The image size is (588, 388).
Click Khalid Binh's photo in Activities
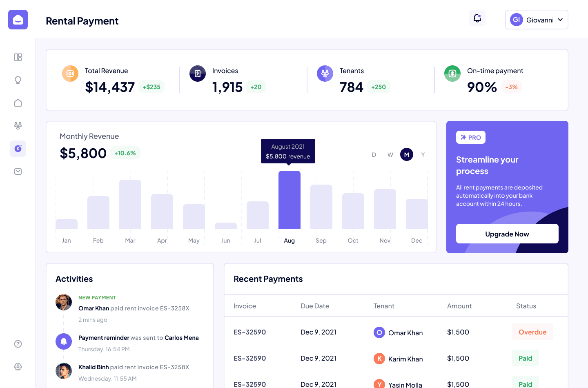click(64, 371)
